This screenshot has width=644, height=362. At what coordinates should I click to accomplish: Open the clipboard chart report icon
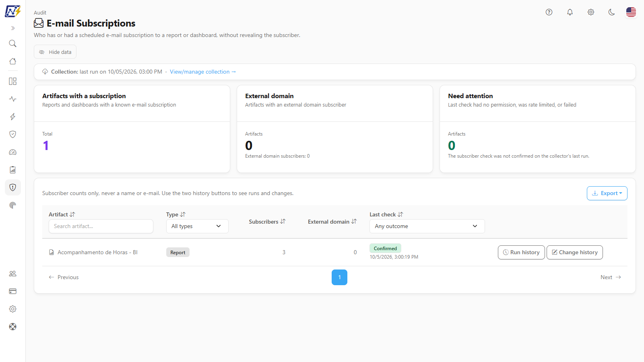pos(13,170)
